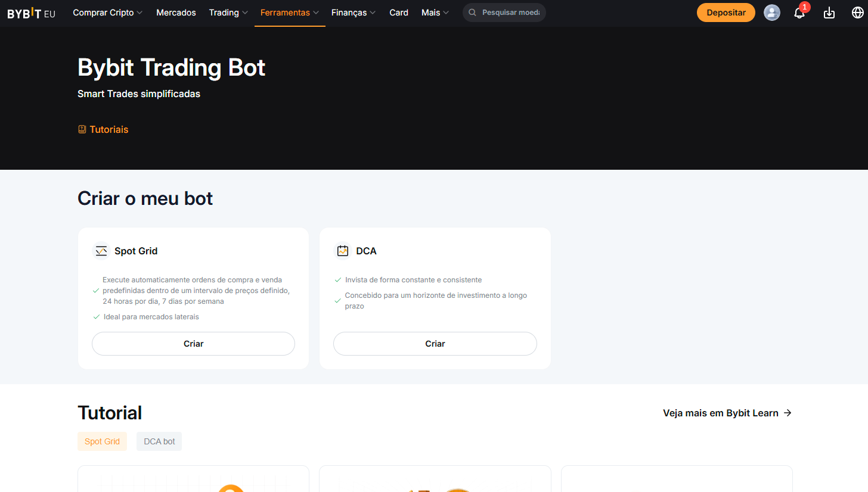Click the DCA card calendar icon
Viewport: 868px width, 492px height.
[342, 251]
